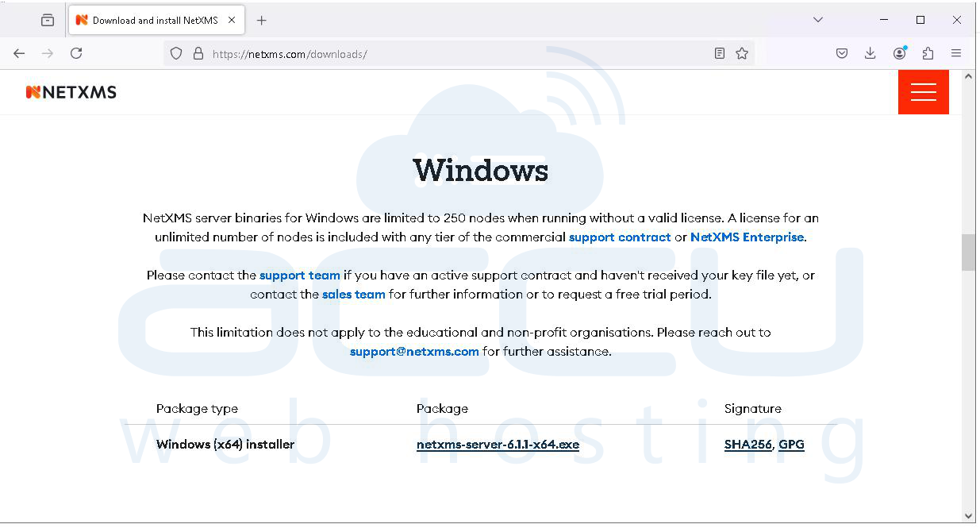Open a new browser tab
The width and height of the screenshot is (980, 528).
tap(262, 21)
